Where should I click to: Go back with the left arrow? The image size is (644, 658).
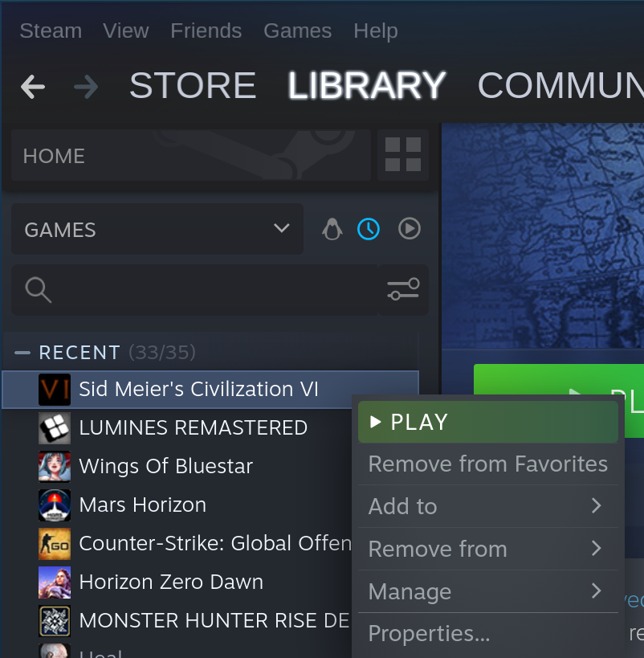click(x=33, y=87)
